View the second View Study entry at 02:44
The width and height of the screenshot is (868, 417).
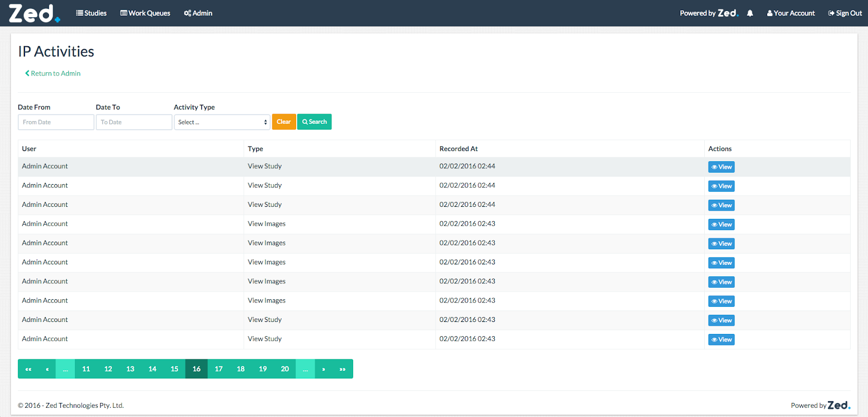point(721,186)
